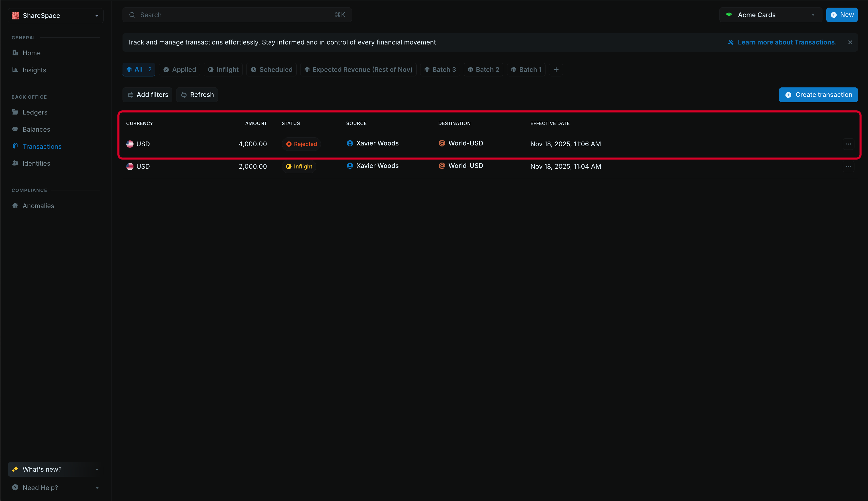
Task: Open the Acme Cards ledger selector
Action: [x=770, y=15]
